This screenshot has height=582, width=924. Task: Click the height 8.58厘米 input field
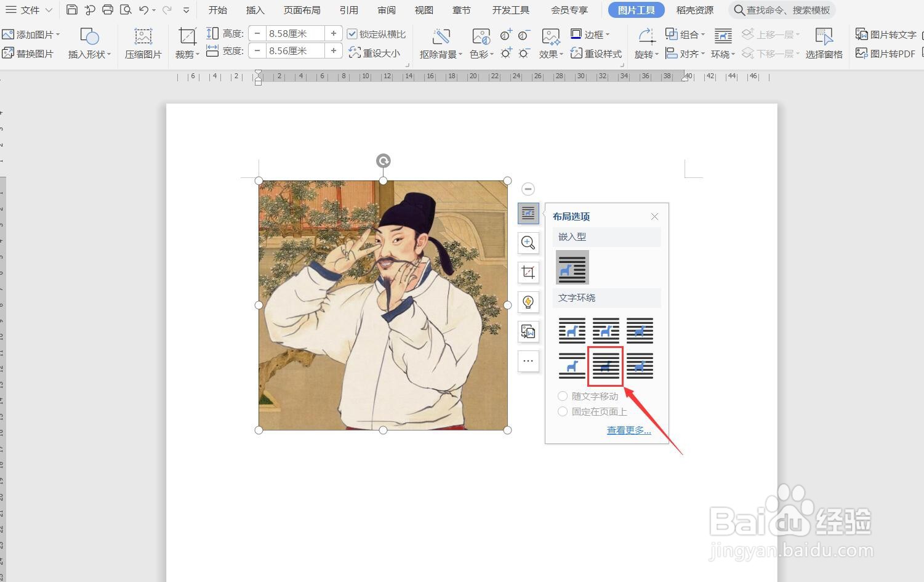(295, 34)
